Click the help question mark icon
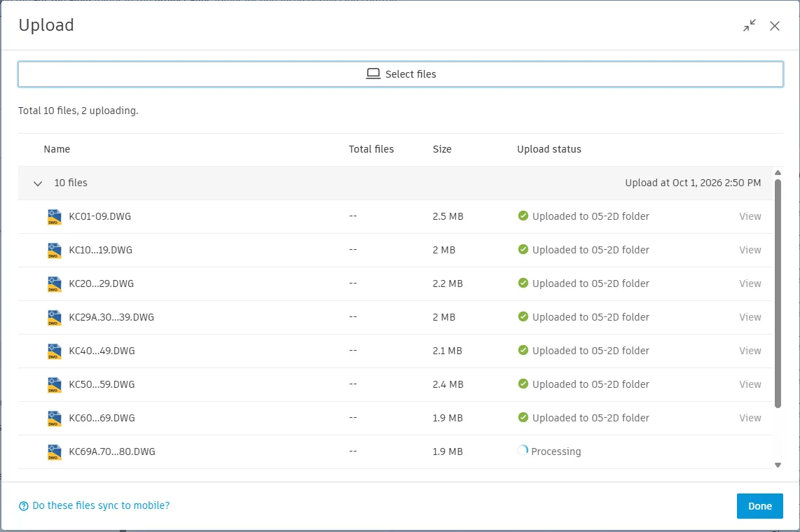800x532 pixels. coord(24,506)
